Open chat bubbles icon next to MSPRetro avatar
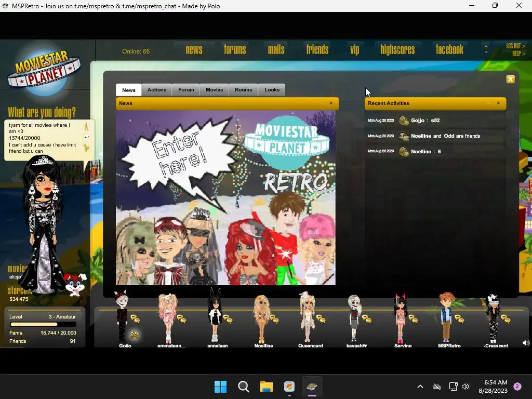The width and height of the screenshot is (532, 399). point(459,319)
